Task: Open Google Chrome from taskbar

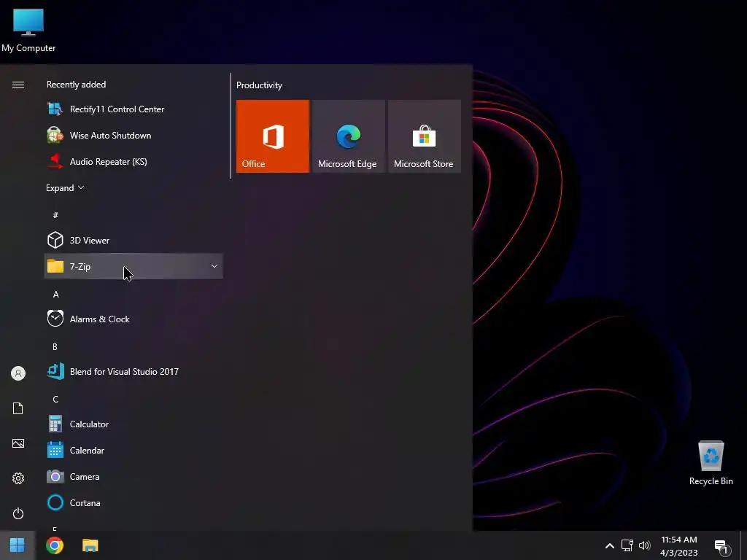Action: pyautogui.click(x=55, y=545)
